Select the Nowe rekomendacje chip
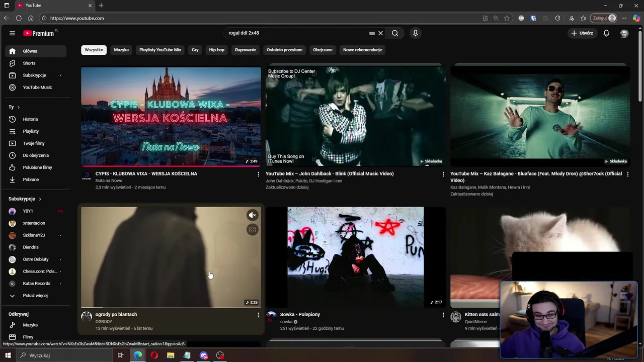Screen dimensions: 644x362 [362, 50]
